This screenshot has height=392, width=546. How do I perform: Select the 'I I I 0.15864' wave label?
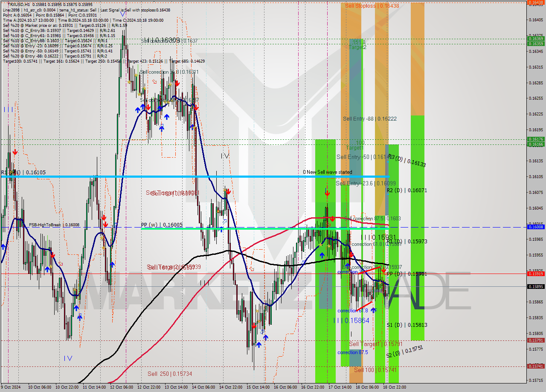click(351, 320)
